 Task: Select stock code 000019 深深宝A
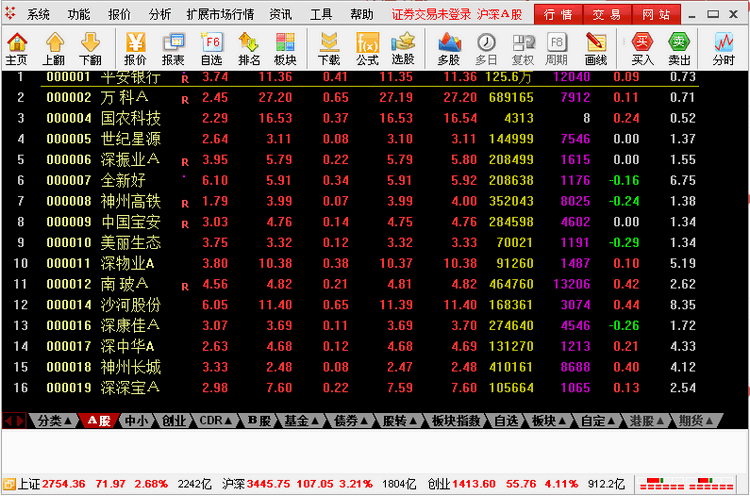(x=350, y=388)
